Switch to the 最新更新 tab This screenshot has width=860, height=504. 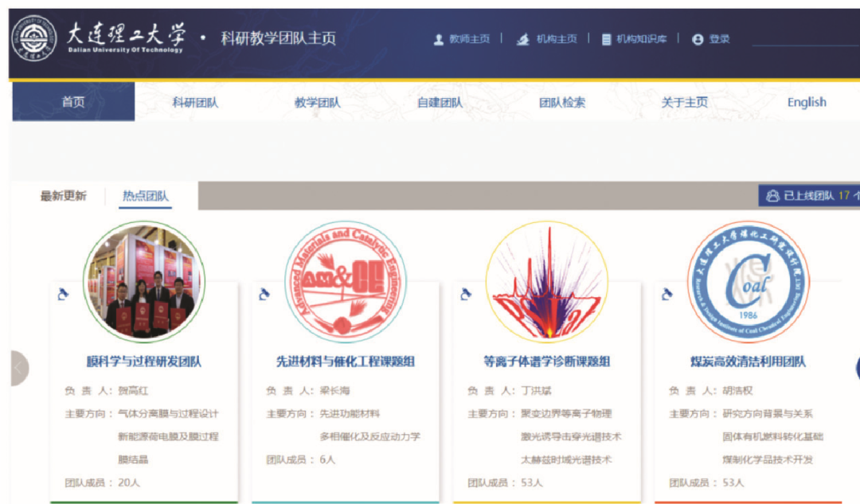[x=63, y=196]
